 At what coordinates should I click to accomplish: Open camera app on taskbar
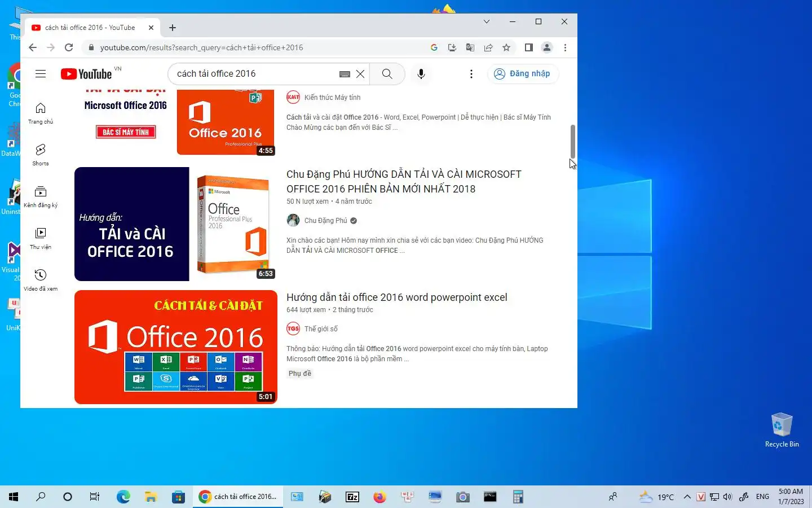coord(463,497)
